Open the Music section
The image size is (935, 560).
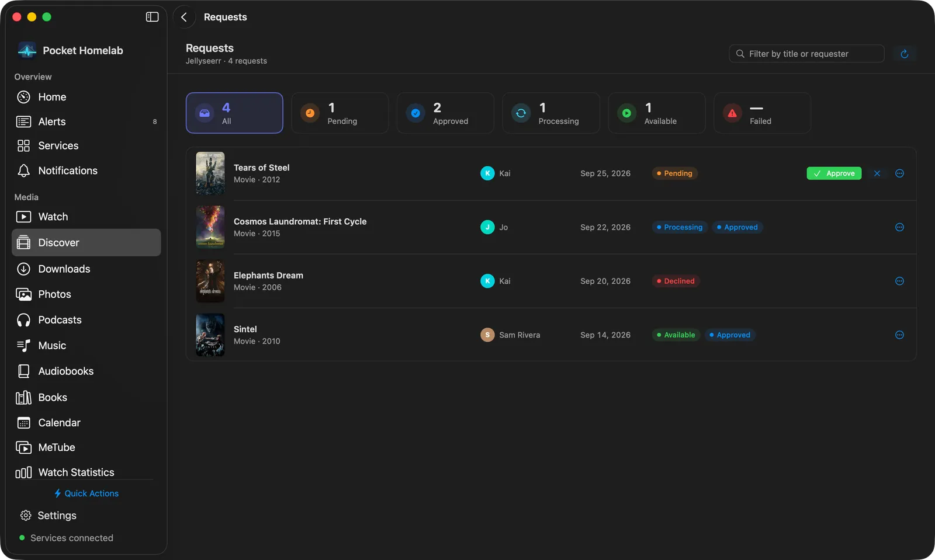pos(86,346)
